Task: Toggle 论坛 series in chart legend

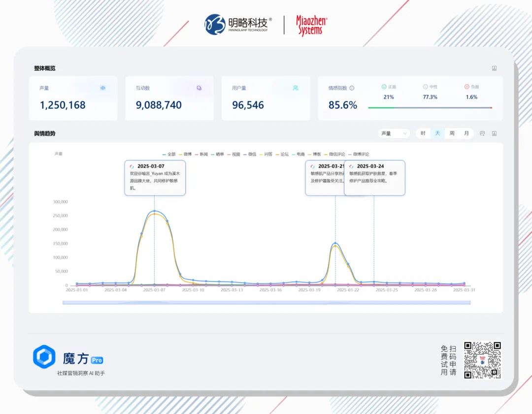Action: pyautogui.click(x=282, y=154)
